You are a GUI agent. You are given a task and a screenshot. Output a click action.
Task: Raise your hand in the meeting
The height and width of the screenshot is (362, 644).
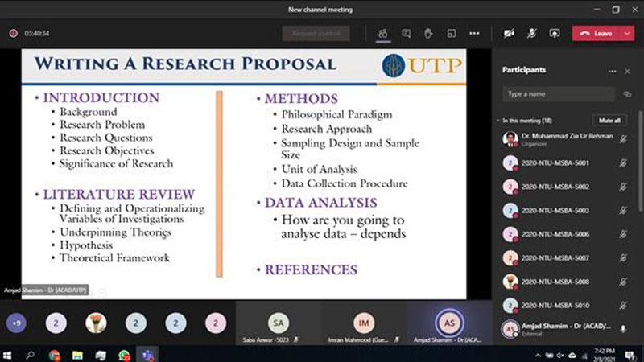point(428,34)
